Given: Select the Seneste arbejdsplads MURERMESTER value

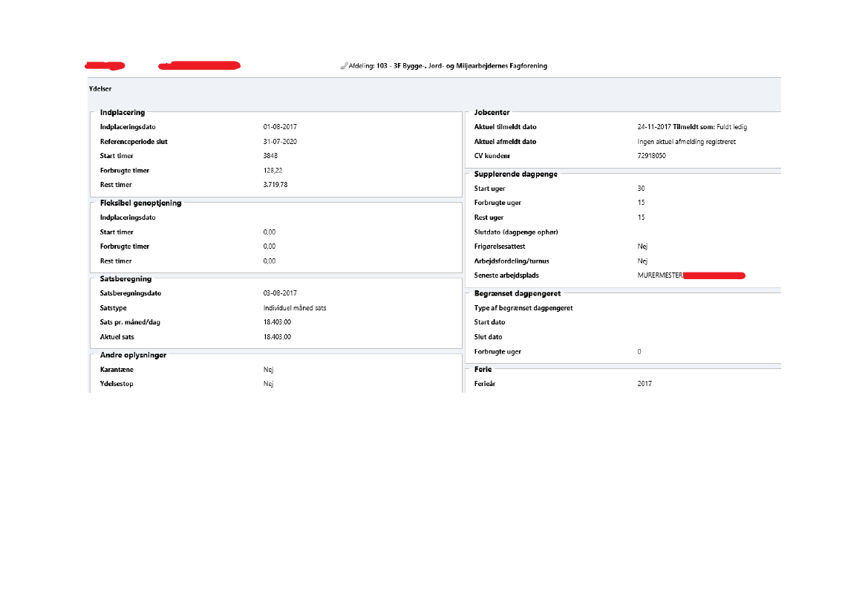Looking at the screenshot, I should pyautogui.click(x=659, y=275).
